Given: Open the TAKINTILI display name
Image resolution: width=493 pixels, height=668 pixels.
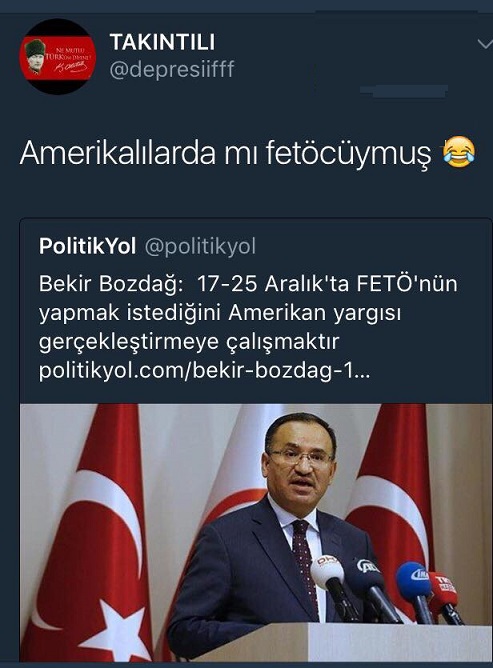Looking at the screenshot, I should tap(162, 42).
